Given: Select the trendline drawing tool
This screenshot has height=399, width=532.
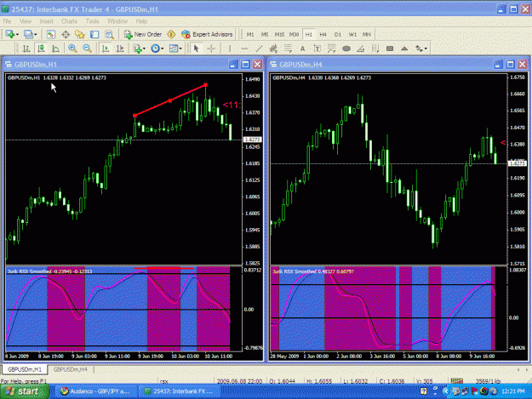Looking at the screenshot, I should pos(259,48).
